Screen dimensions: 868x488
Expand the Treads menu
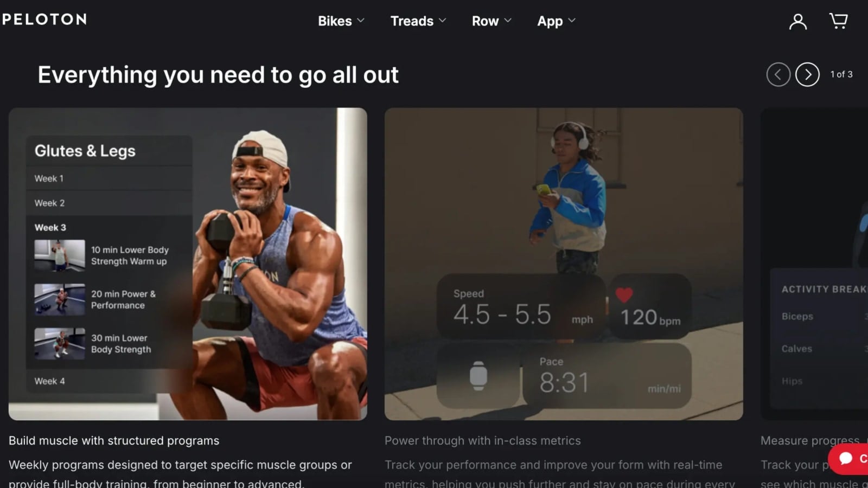pyautogui.click(x=418, y=21)
